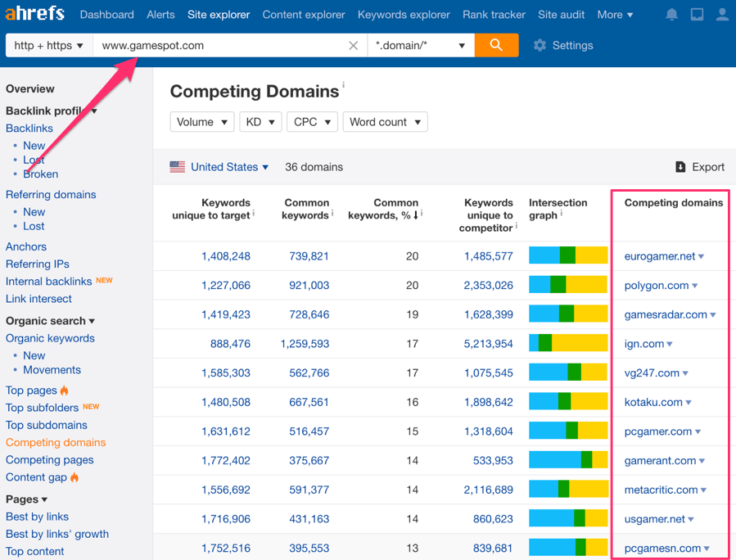Open Best by links' growth report
736x560 pixels.
[56, 534]
